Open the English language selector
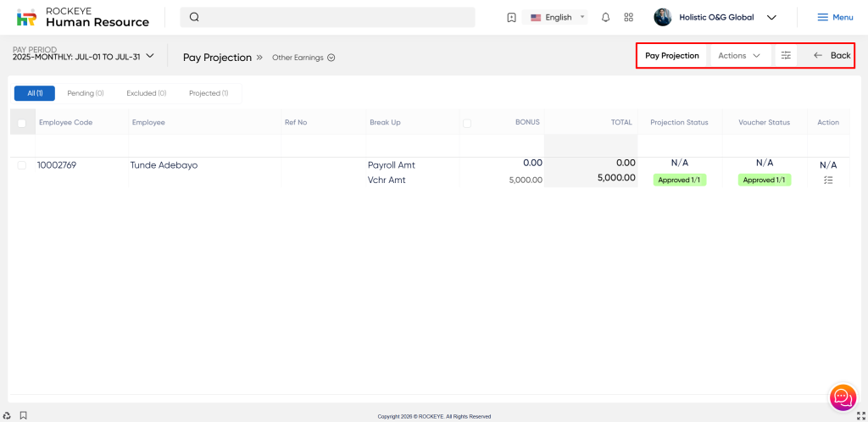This screenshot has height=422, width=868. (557, 17)
